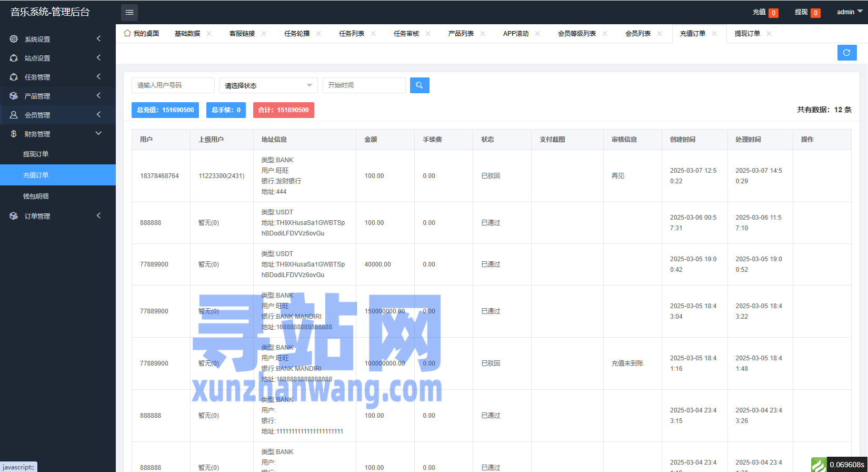The height and width of the screenshot is (472, 868).
Task: Click 已驳回 status in 18378468764 row
Action: [491, 176]
